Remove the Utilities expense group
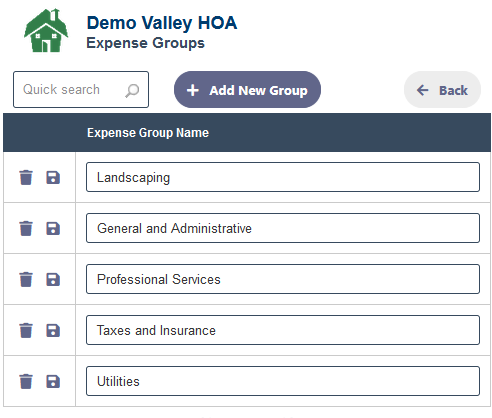492x418 pixels. (x=26, y=381)
